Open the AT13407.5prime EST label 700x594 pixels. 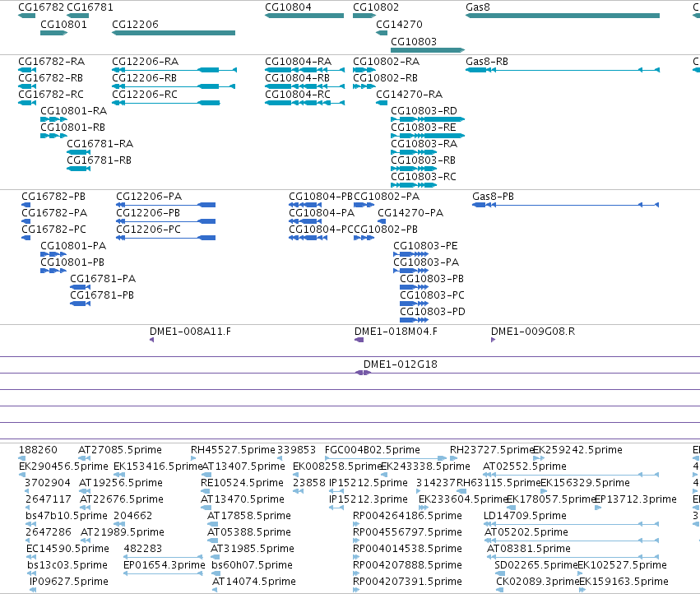243,466
